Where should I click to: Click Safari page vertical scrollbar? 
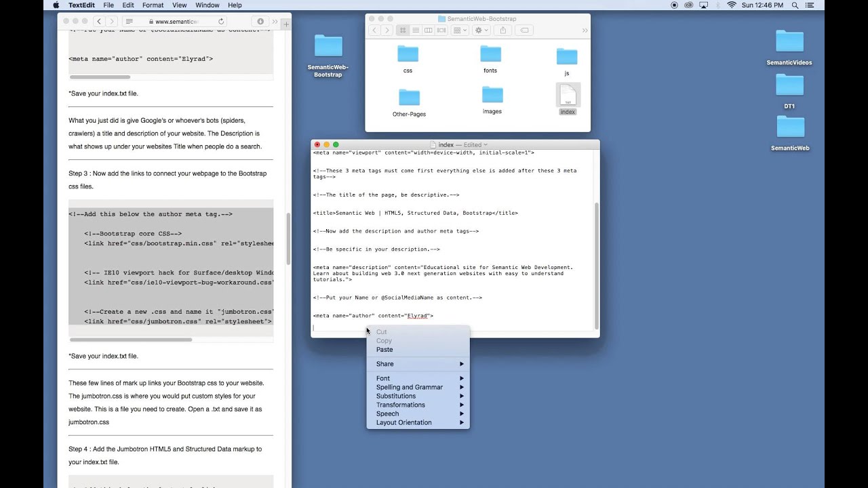pos(288,239)
